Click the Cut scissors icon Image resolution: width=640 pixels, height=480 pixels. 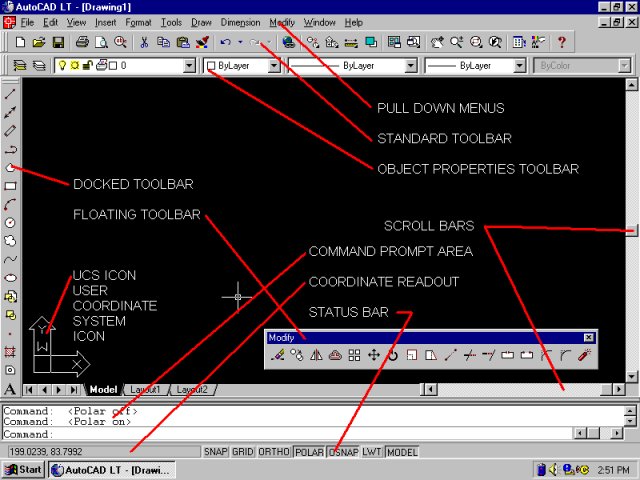[144, 42]
